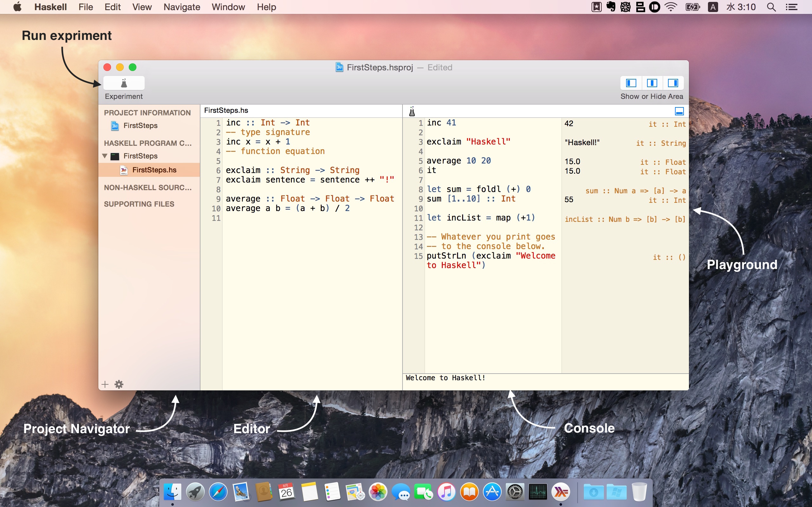
Task: Select FirstSteps.hs in the project navigator
Action: point(154,170)
